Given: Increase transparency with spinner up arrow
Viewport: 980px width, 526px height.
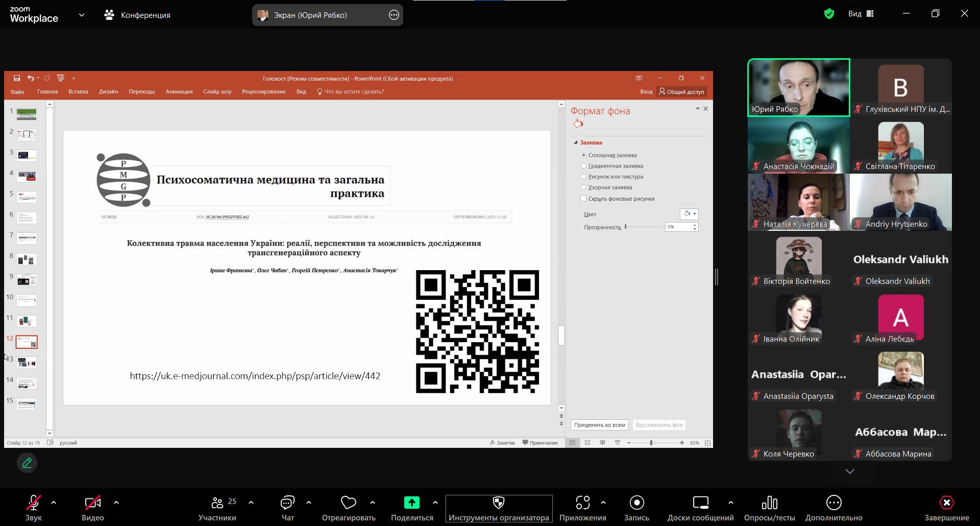Looking at the screenshot, I should tap(695, 225).
